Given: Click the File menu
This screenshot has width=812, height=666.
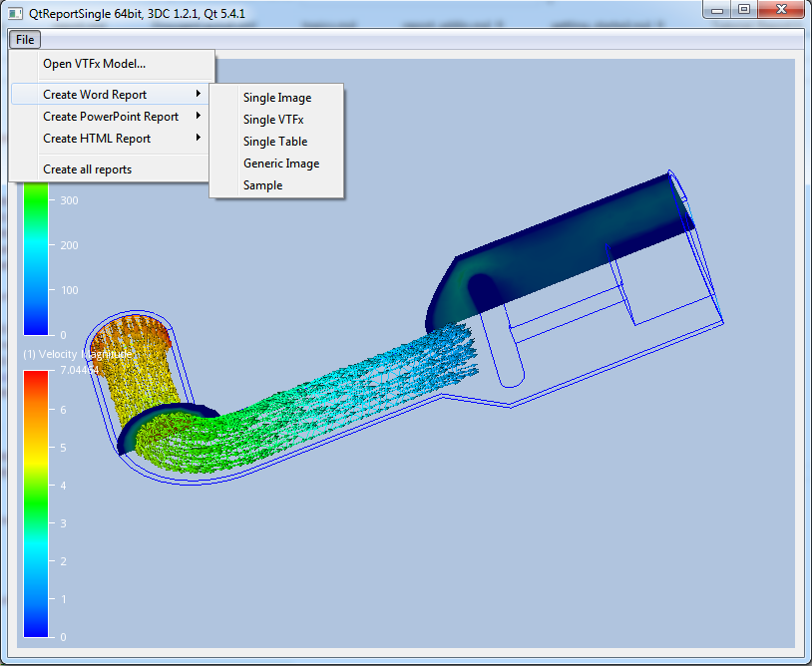Looking at the screenshot, I should [x=25, y=40].
